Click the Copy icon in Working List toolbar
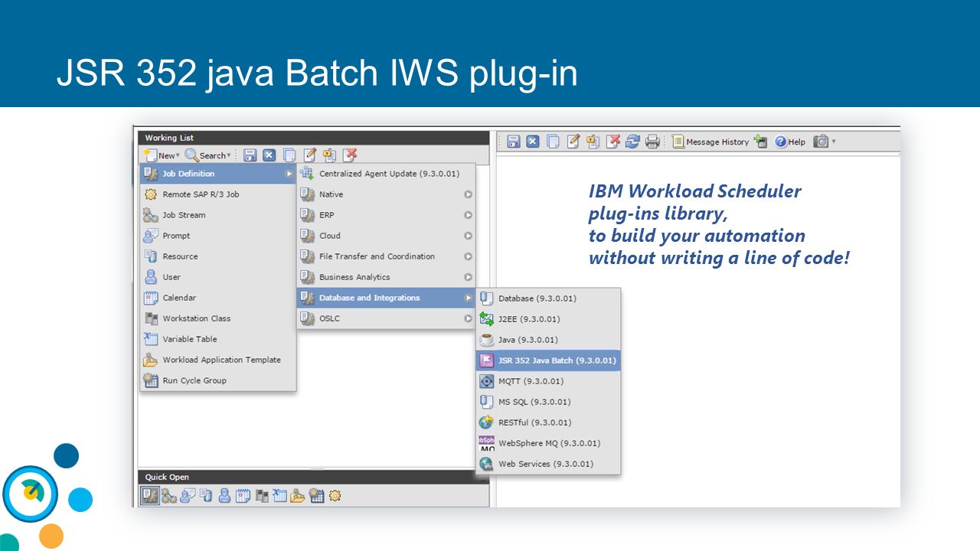Screen dimensions: 980x551 [x=289, y=155]
